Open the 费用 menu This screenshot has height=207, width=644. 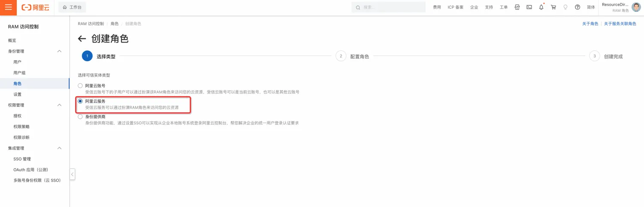(x=437, y=7)
